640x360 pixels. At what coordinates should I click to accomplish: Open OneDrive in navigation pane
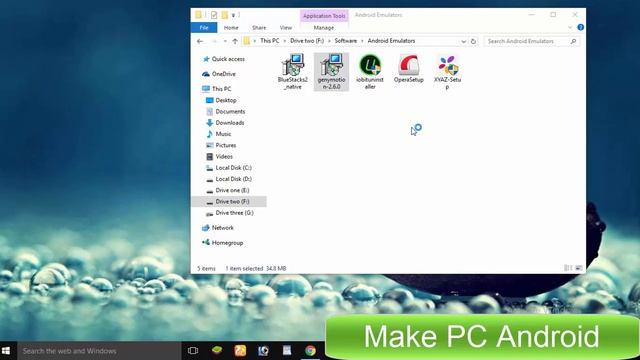point(219,74)
